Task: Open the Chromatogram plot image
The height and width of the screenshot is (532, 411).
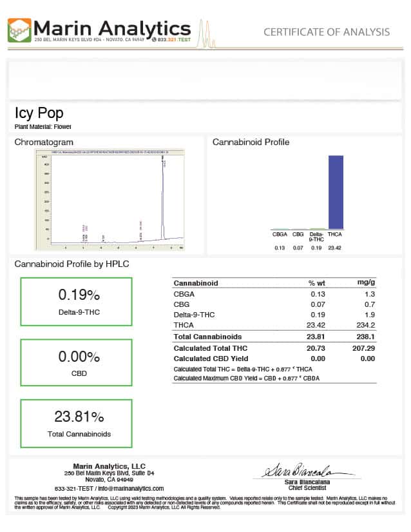Action: (x=110, y=200)
